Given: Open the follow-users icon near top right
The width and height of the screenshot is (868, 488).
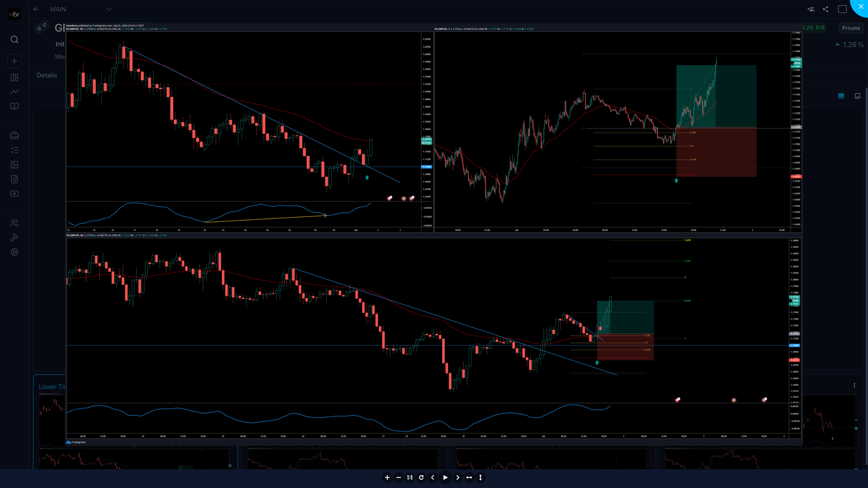Looking at the screenshot, I should pos(811,9).
